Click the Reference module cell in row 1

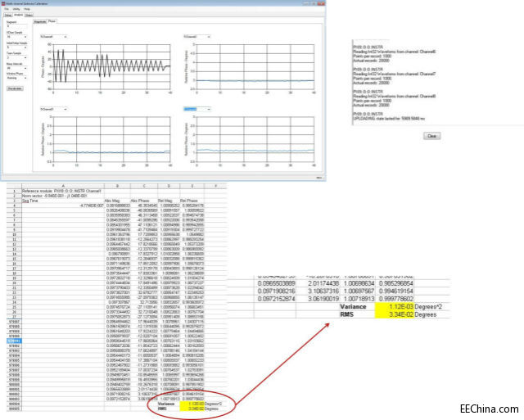click(63, 191)
